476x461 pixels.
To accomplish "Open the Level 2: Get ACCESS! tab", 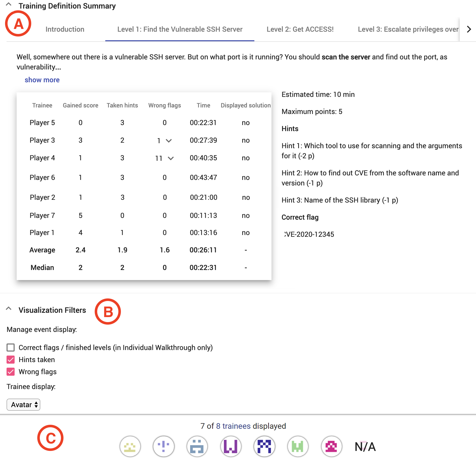I will point(300,29).
